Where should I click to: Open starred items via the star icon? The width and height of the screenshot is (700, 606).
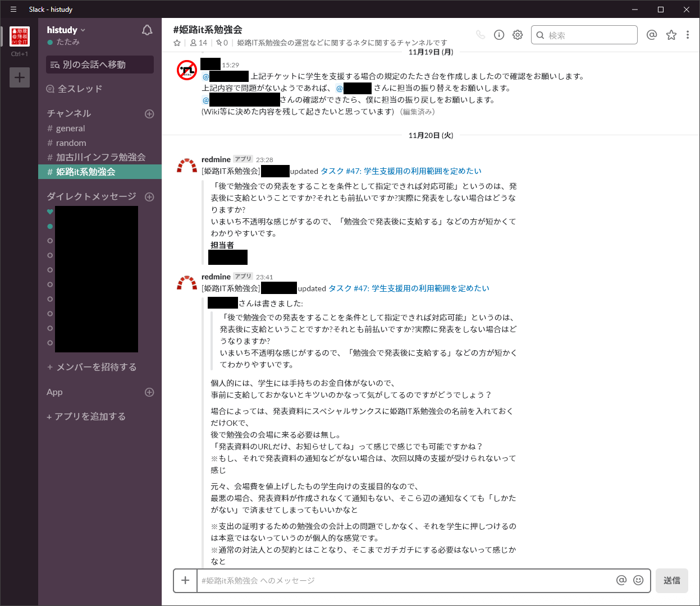click(x=671, y=34)
